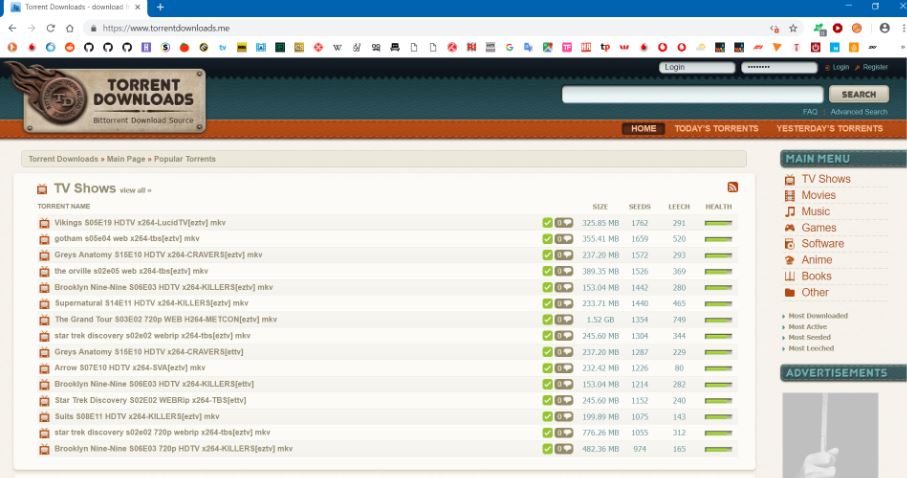
Task: Reload the page with refresh icon
Action: click(x=50, y=28)
